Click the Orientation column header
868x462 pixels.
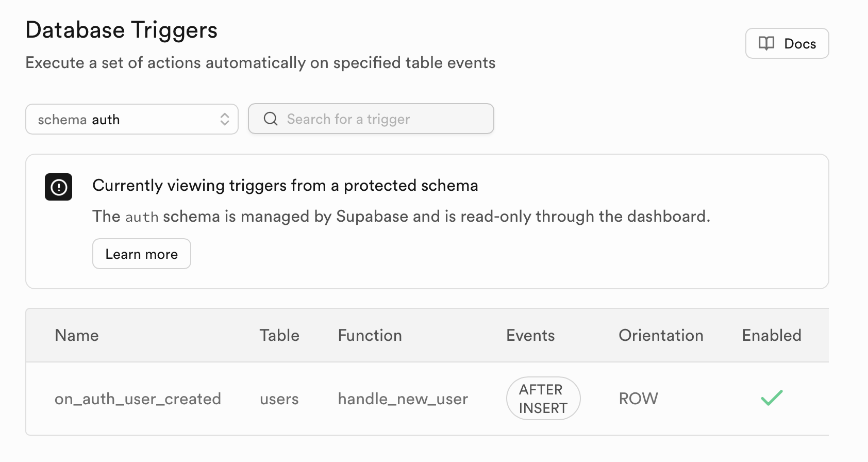(x=661, y=336)
